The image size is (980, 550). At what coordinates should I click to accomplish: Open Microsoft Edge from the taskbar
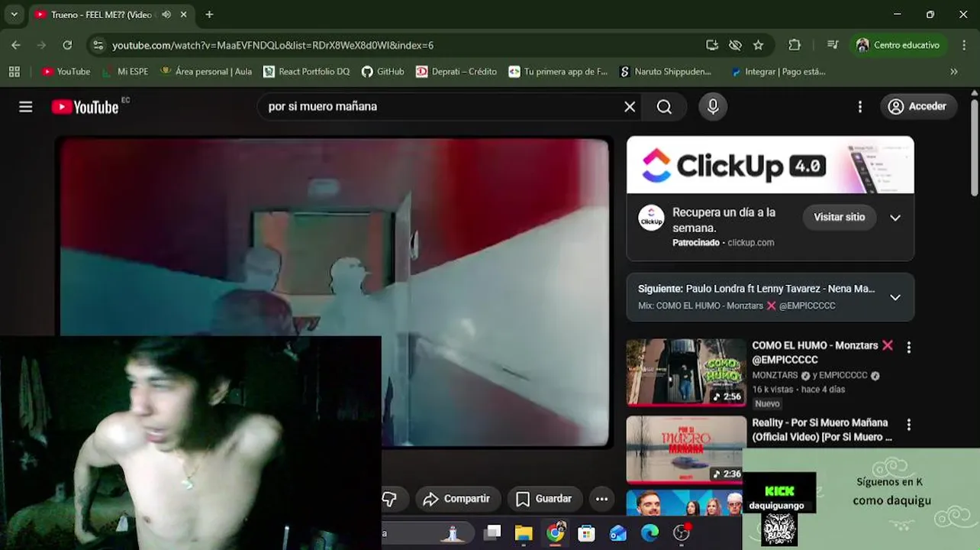tap(650, 532)
